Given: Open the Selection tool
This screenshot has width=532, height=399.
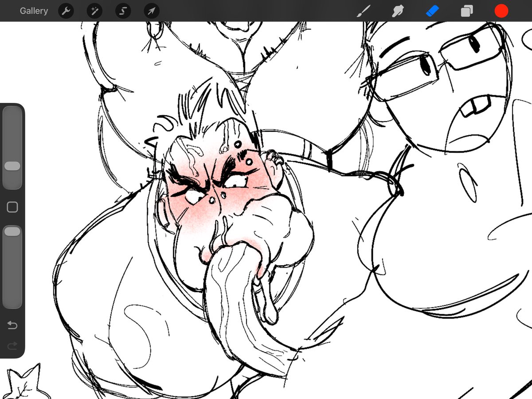Looking at the screenshot, I should tap(123, 11).
